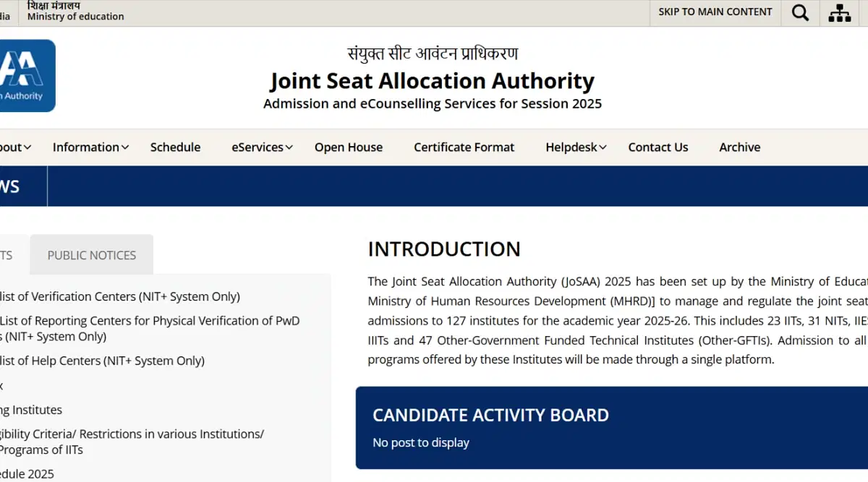Switch to the Public Notices tab

[x=92, y=255]
